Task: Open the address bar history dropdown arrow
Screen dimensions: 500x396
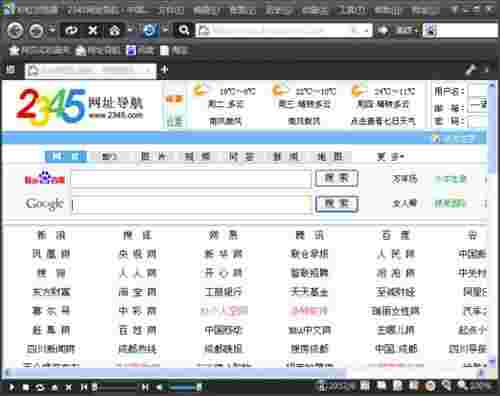Action: pyautogui.click(x=366, y=31)
